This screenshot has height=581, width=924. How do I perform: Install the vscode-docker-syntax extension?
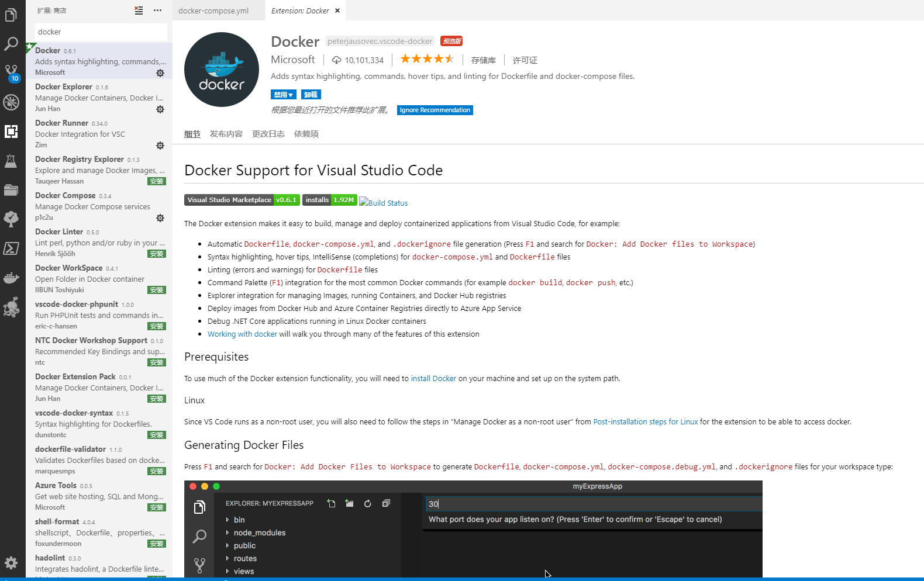click(x=157, y=435)
